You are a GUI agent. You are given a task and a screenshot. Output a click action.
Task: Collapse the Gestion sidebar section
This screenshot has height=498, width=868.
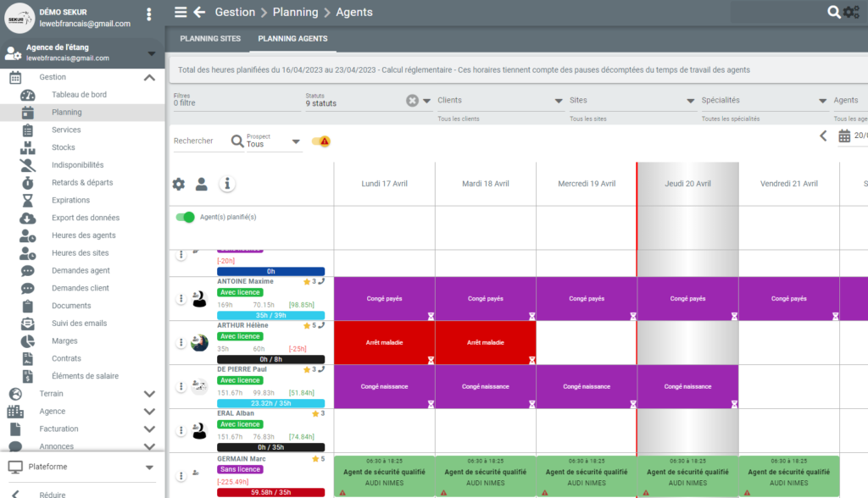coord(149,77)
